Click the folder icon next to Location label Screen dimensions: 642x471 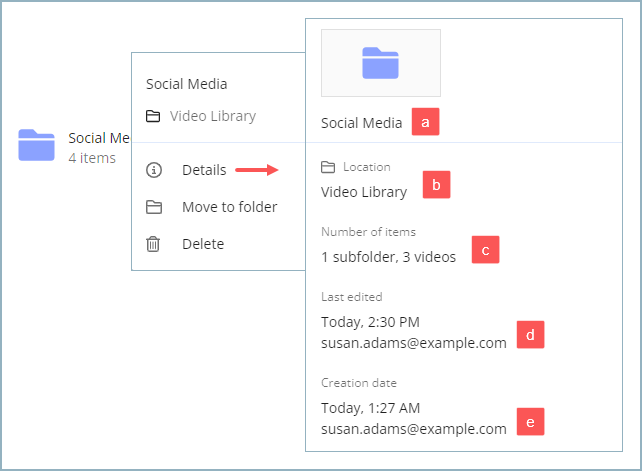click(328, 167)
